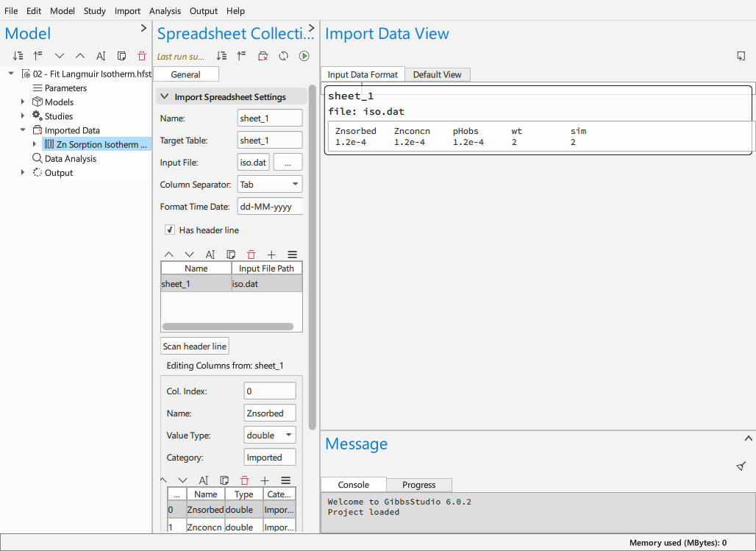Collapse the project root tree node
Image resolution: width=756 pixels, height=551 pixels.
tap(11, 74)
